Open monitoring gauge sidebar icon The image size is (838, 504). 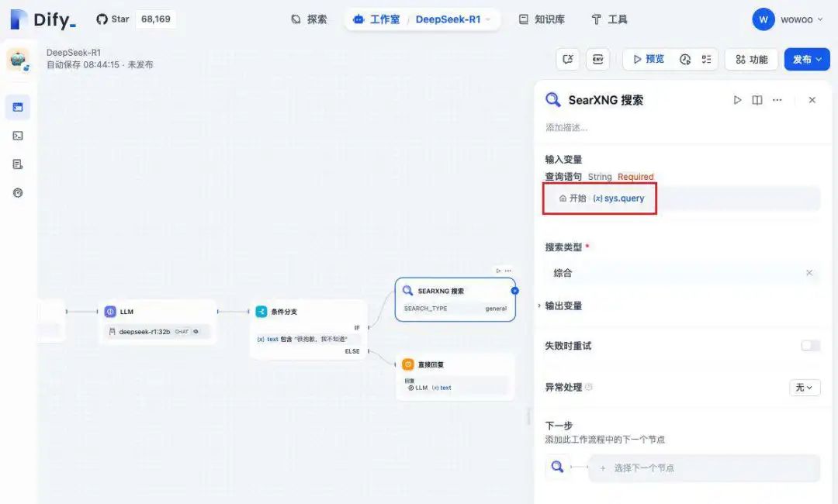click(x=18, y=193)
